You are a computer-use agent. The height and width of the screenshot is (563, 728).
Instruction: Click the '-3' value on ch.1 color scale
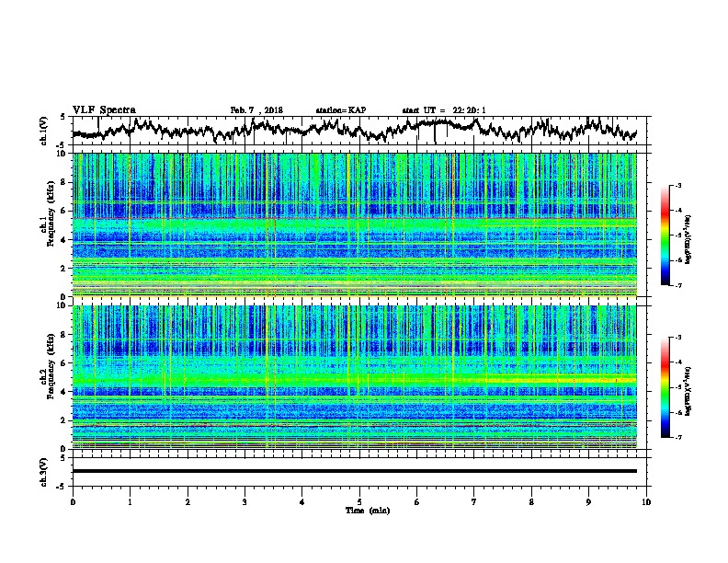click(x=677, y=186)
